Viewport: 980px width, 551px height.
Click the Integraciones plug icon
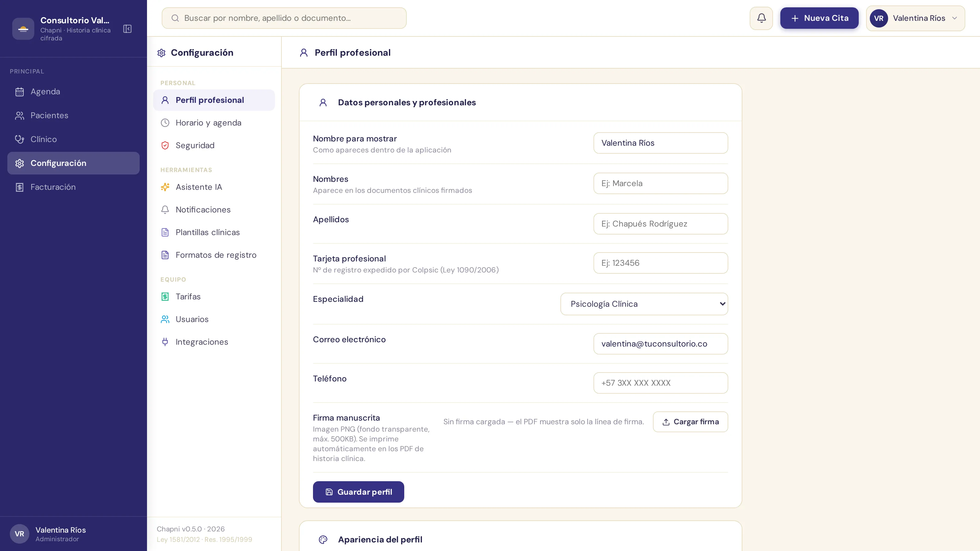pos(165,342)
